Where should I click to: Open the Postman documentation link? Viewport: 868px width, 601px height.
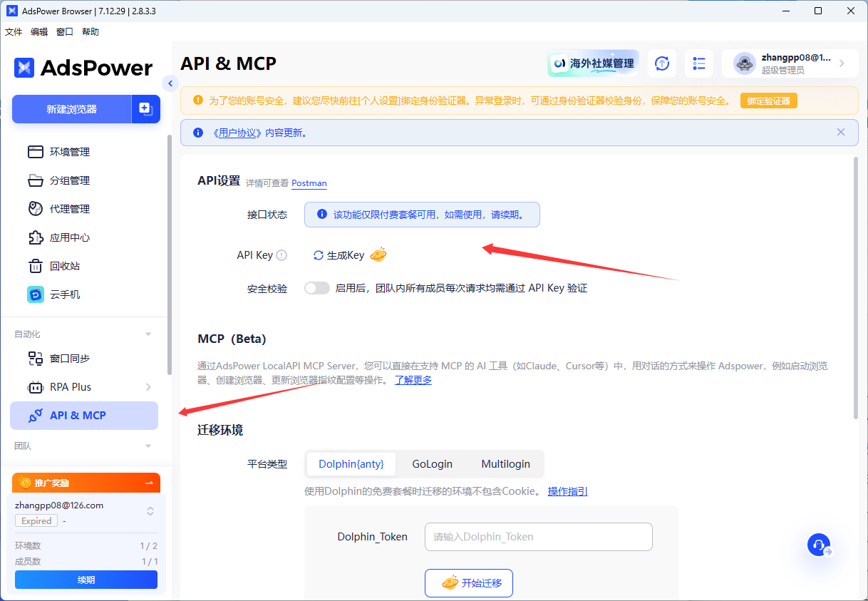pyautogui.click(x=309, y=183)
